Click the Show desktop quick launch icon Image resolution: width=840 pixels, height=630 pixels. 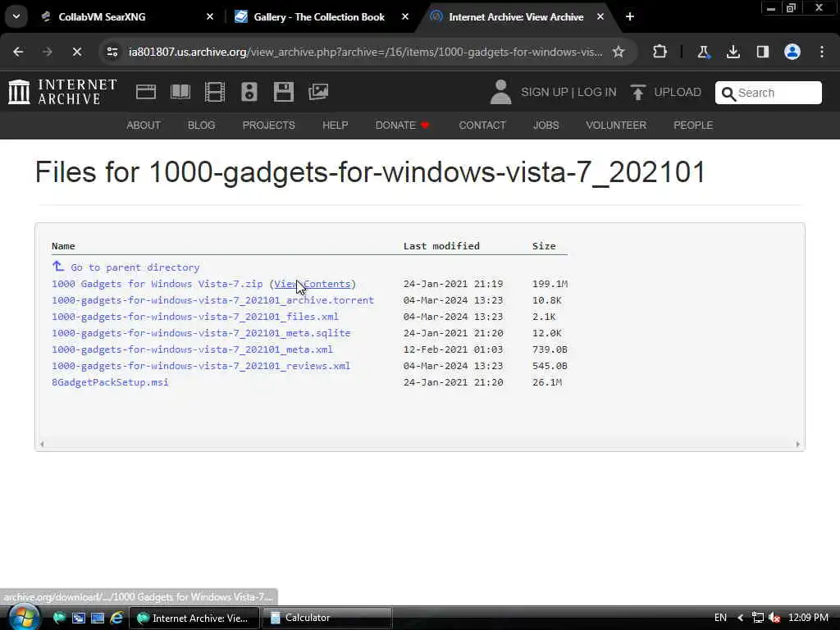coord(98,618)
